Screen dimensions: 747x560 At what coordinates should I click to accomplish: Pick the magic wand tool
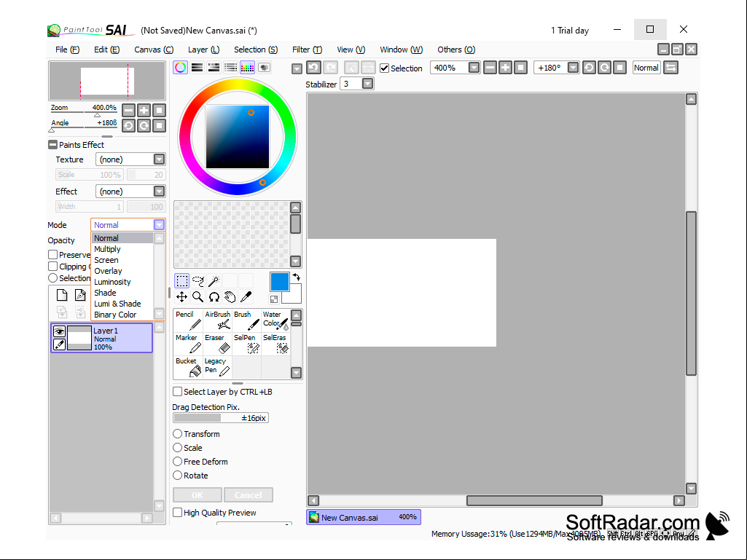(214, 281)
